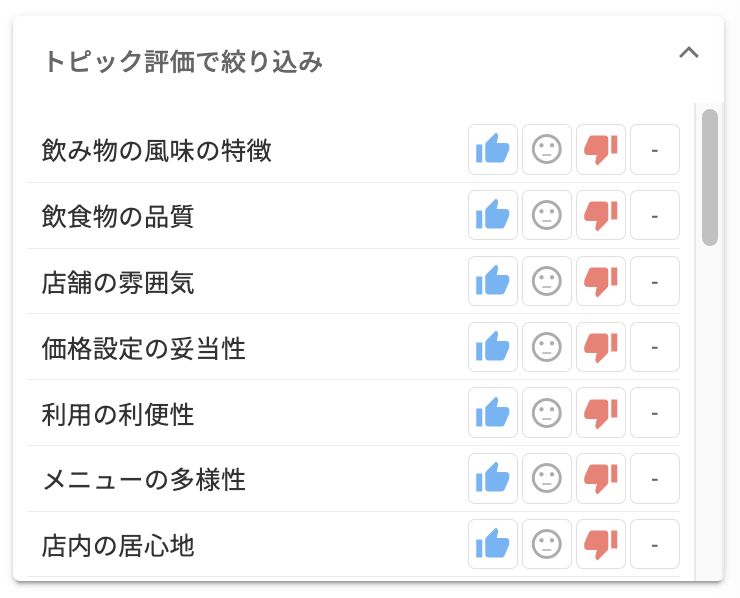Choose neutral face for メニューの多様性
The height and width of the screenshot is (598, 740).
click(x=547, y=478)
